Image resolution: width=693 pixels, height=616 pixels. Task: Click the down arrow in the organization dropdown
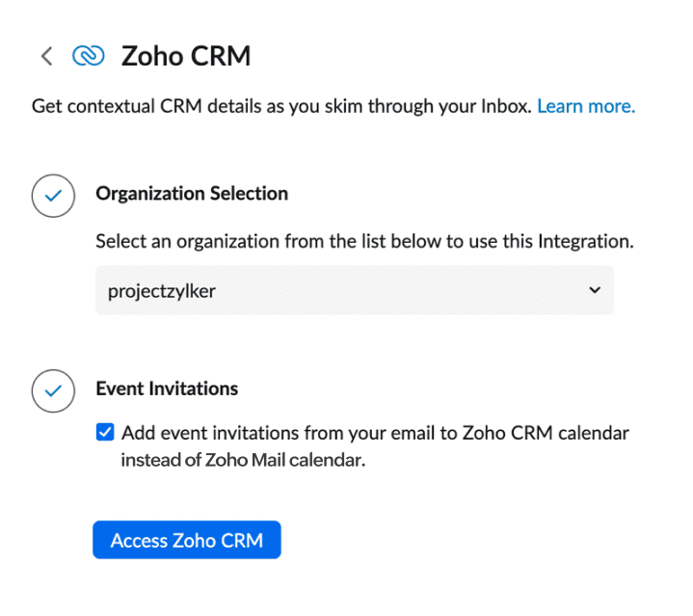point(594,290)
